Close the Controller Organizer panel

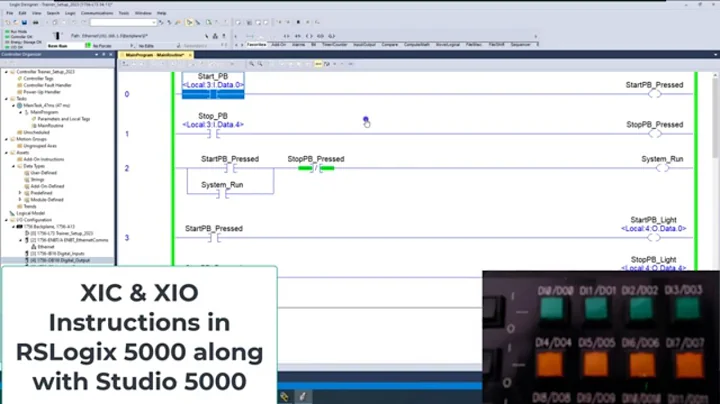111,55
